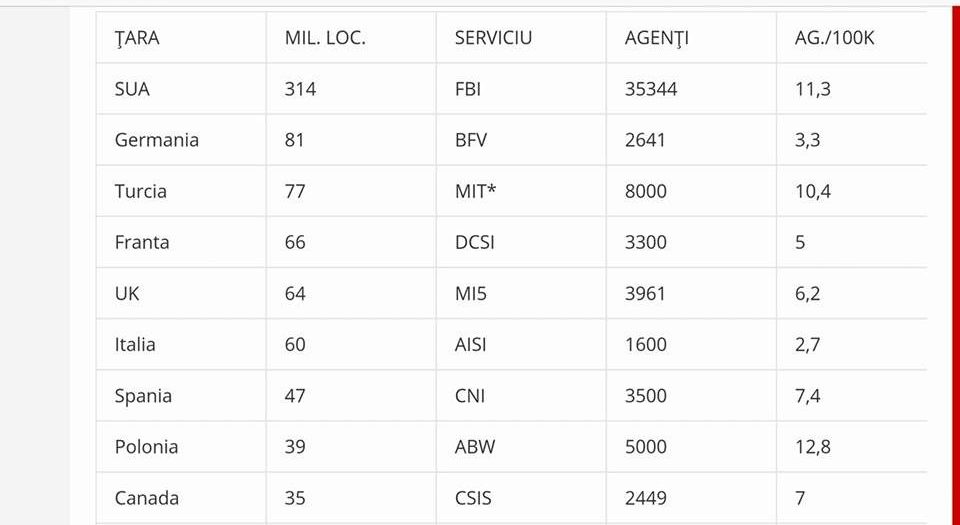Image resolution: width=960 pixels, height=525 pixels.
Task: Click the 2641 agents cell
Action: (x=645, y=140)
